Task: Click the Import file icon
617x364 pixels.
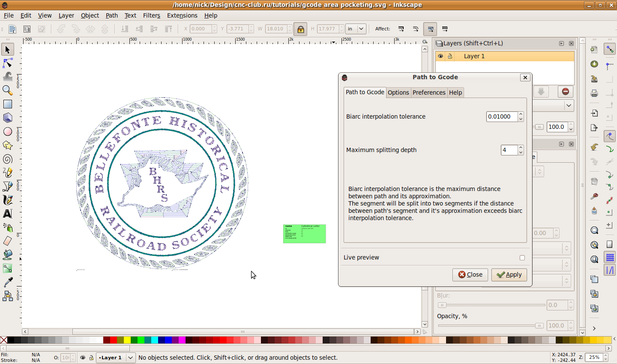Action: 594,113
